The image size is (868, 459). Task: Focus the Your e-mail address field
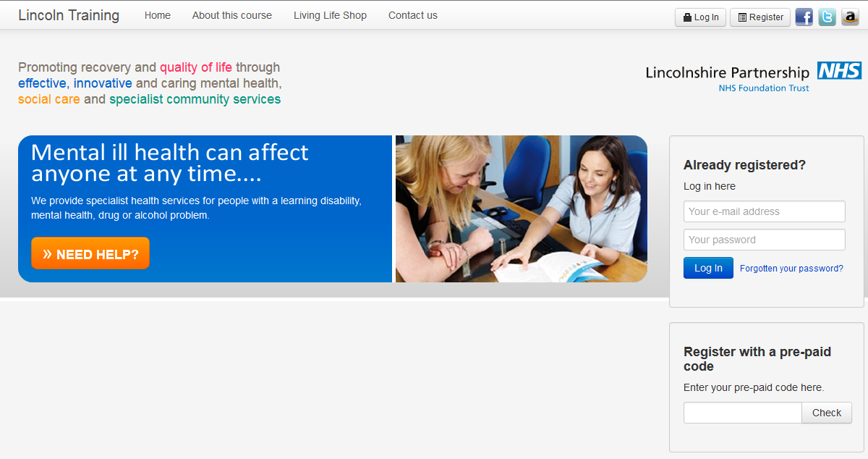point(765,211)
